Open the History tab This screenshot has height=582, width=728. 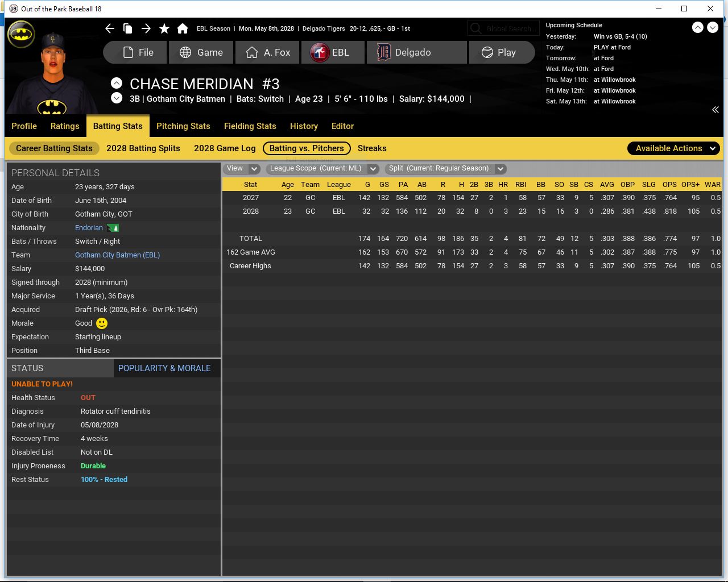click(304, 126)
